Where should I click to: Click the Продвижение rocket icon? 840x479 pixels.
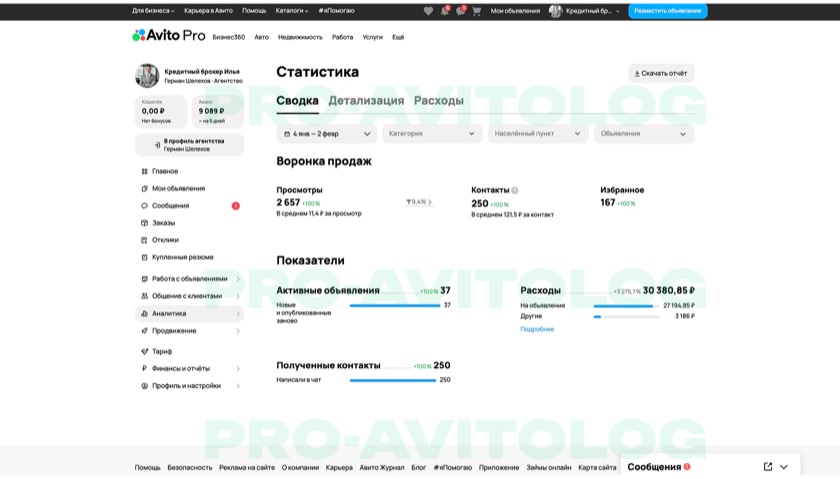(x=144, y=331)
